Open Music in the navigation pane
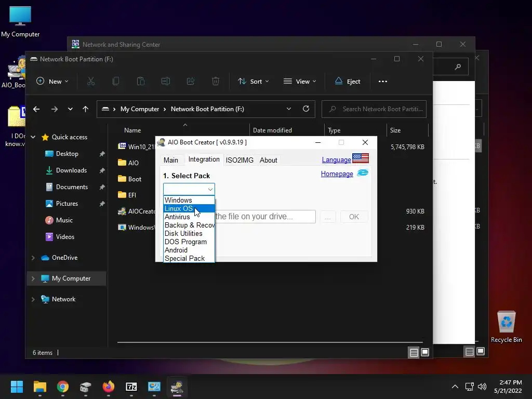 point(64,220)
